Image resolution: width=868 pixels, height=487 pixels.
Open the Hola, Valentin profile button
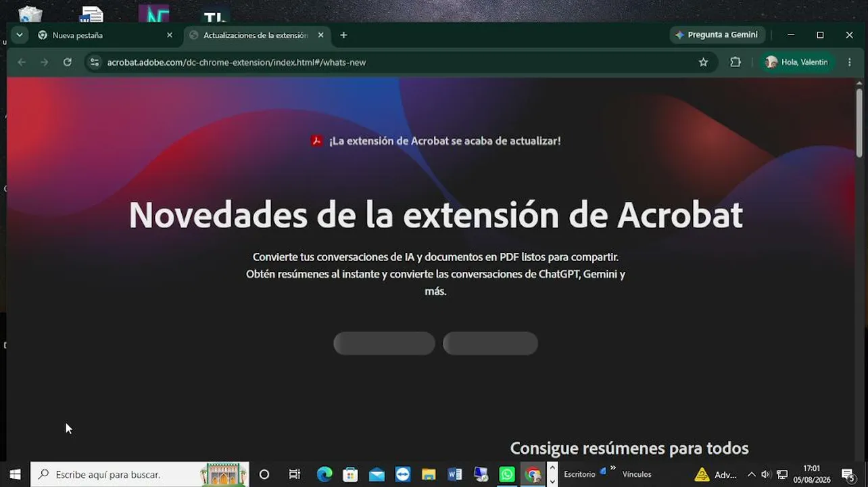pyautogui.click(x=798, y=62)
